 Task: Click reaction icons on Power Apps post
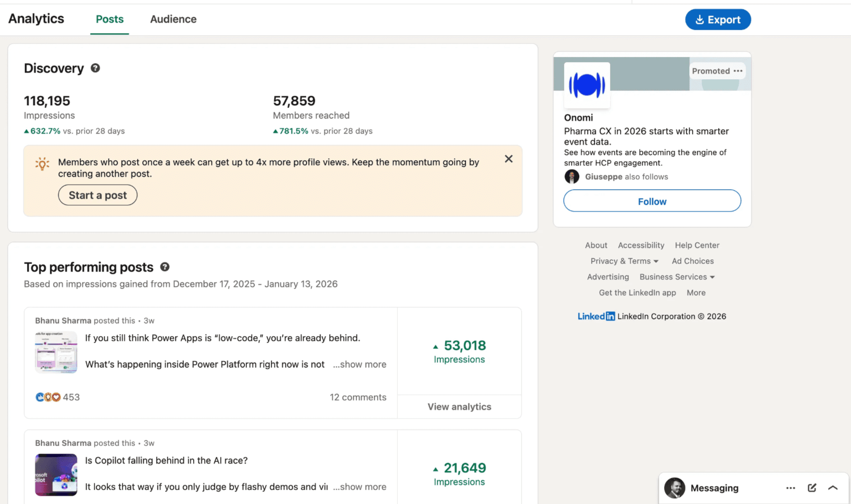(48, 397)
